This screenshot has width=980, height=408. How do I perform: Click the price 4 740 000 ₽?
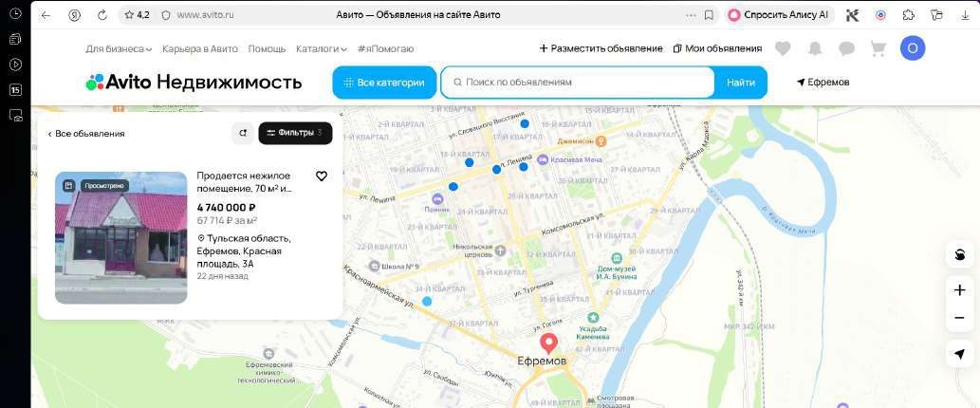(226, 208)
